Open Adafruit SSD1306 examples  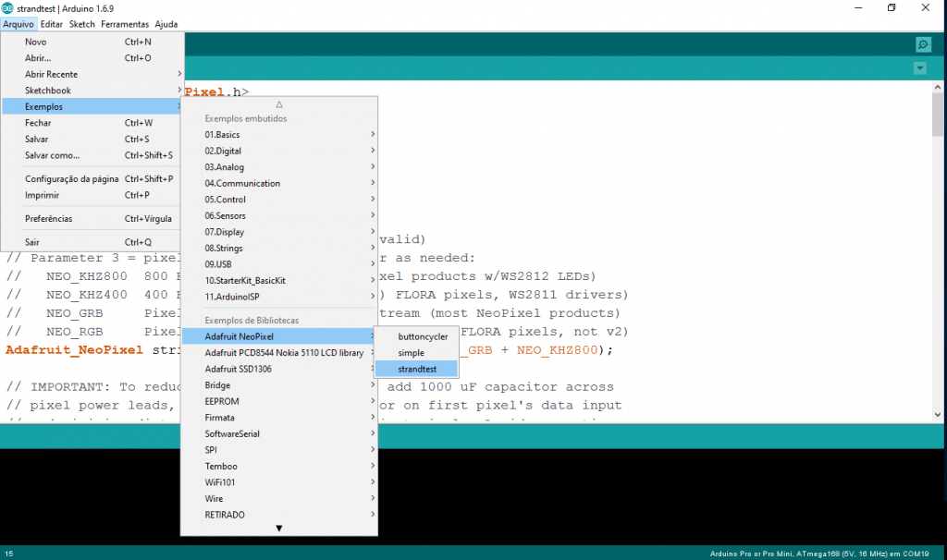click(279, 370)
